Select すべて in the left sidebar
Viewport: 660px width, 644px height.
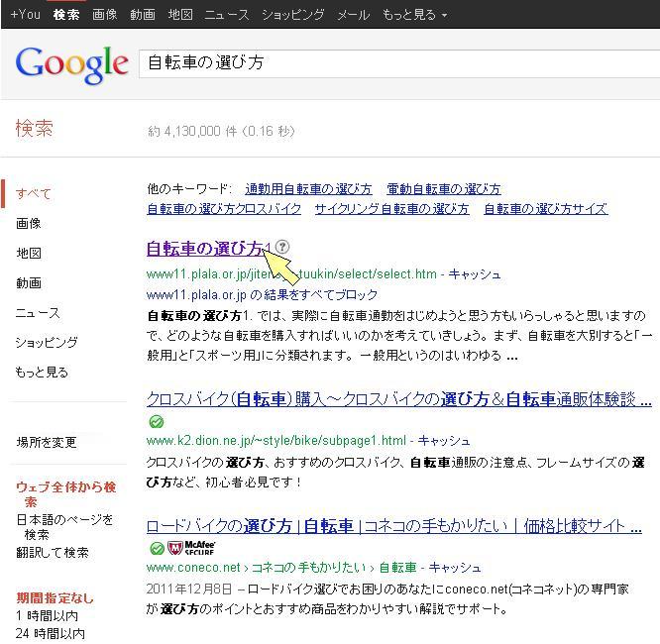coord(34,193)
